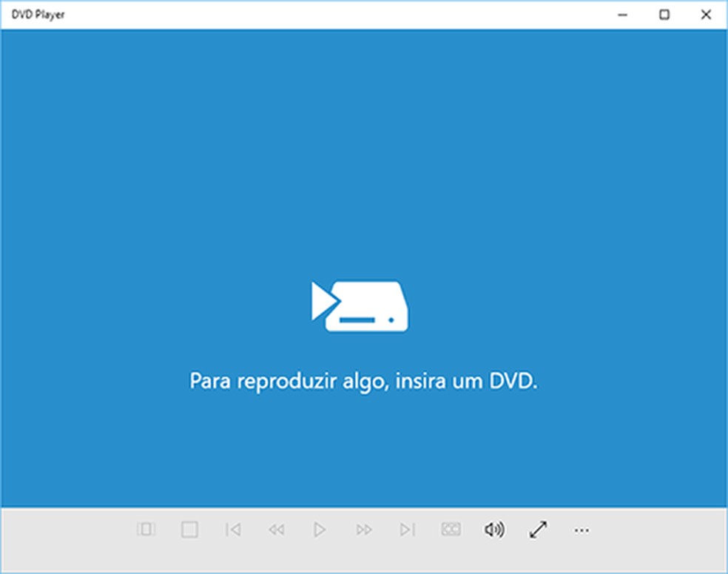Open the volume control speaker icon
This screenshot has height=574, width=728.
495,530
